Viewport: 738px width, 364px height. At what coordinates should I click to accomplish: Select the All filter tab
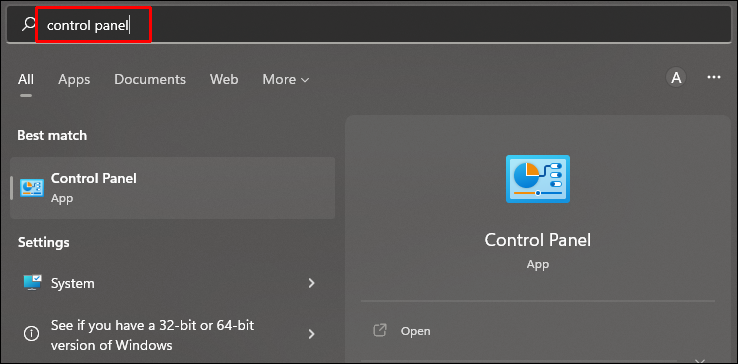tap(26, 79)
